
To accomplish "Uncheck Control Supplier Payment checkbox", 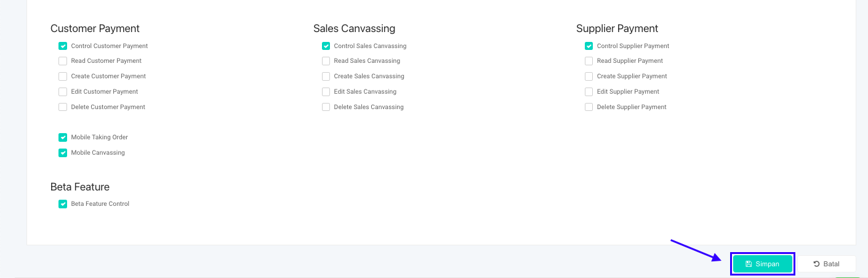I will [589, 46].
